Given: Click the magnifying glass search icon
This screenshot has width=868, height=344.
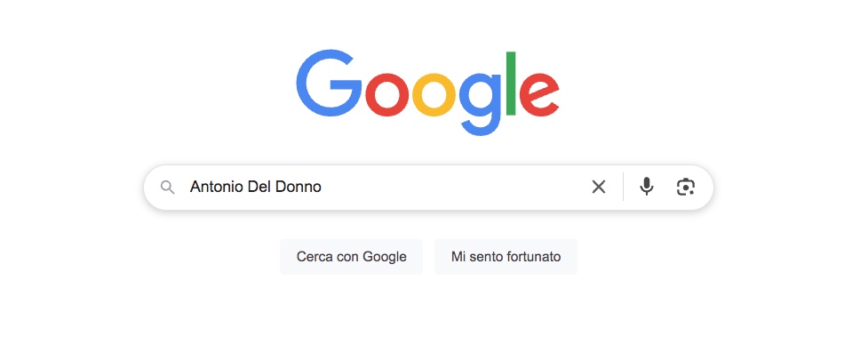Looking at the screenshot, I should tap(167, 188).
